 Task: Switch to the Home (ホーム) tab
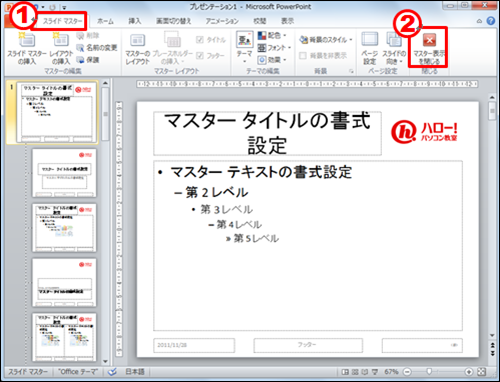click(x=105, y=21)
